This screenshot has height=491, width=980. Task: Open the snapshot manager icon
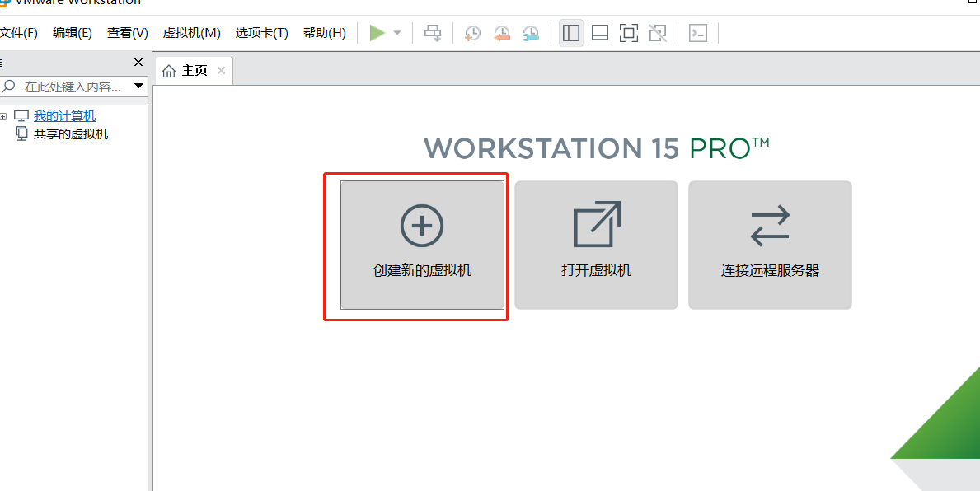[531, 33]
